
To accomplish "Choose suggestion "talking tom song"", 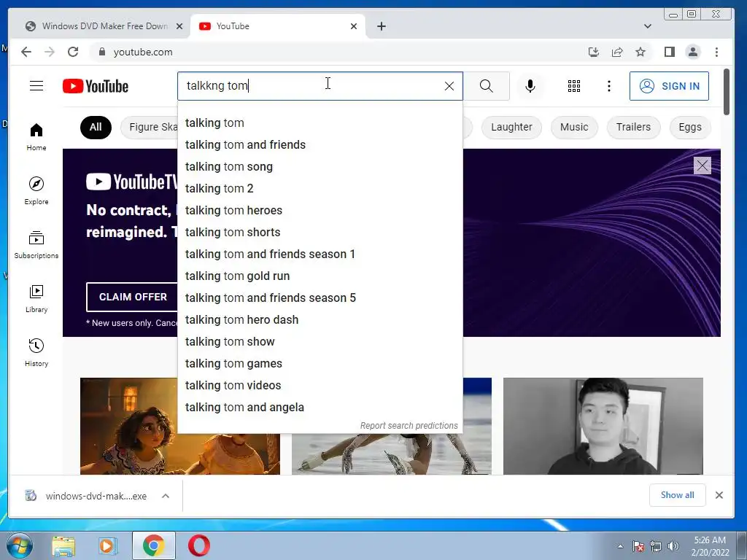I will click(x=320, y=167).
